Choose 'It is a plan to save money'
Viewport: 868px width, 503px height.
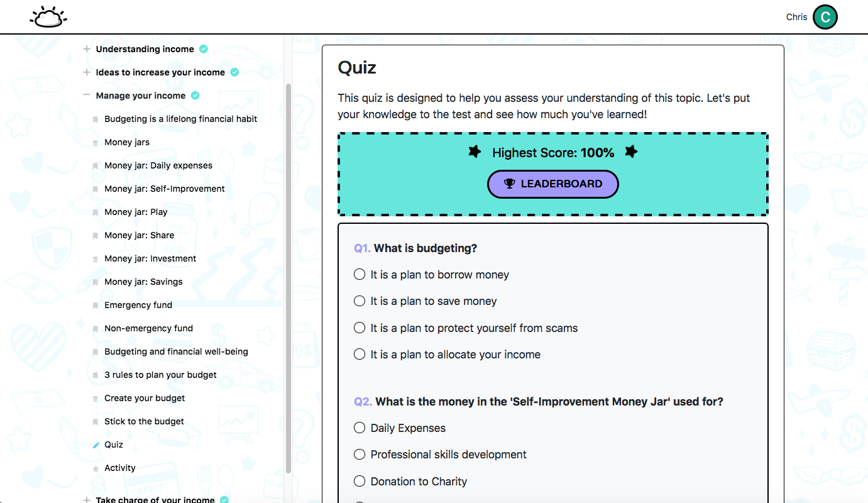pyautogui.click(x=360, y=301)
